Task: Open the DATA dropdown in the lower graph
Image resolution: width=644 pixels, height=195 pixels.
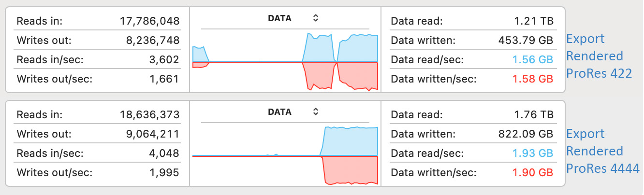Action: [280, 112]
